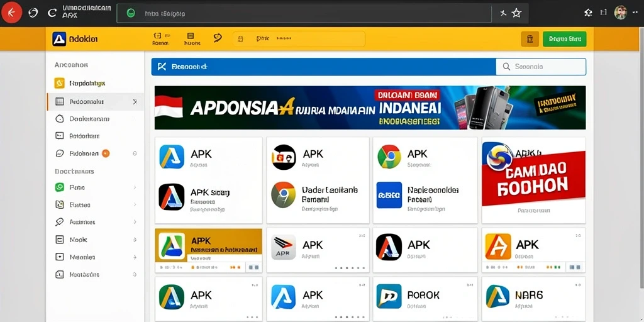Open the Bdidorham sidebar link
Screen dimensions: 644x322
(85, 136)
